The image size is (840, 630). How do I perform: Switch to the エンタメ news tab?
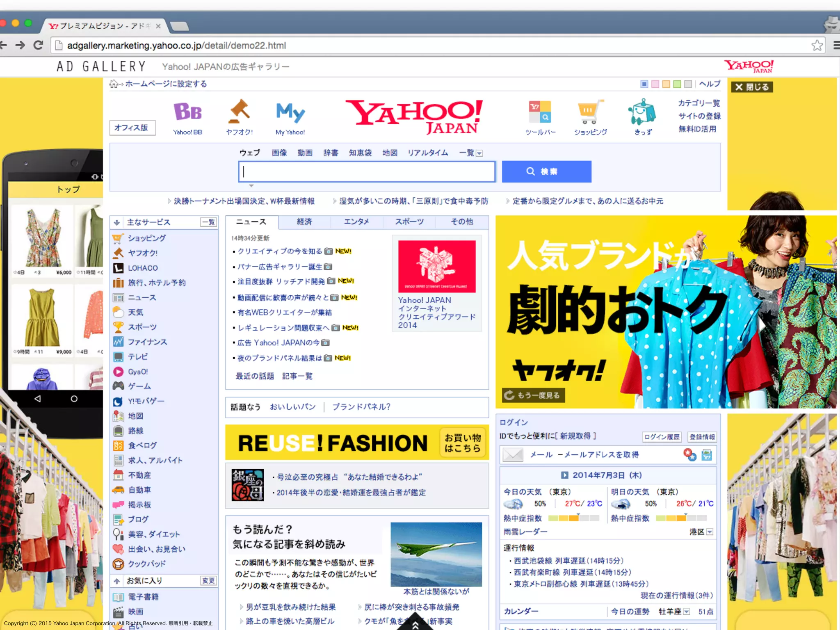(x=356, y=222)
